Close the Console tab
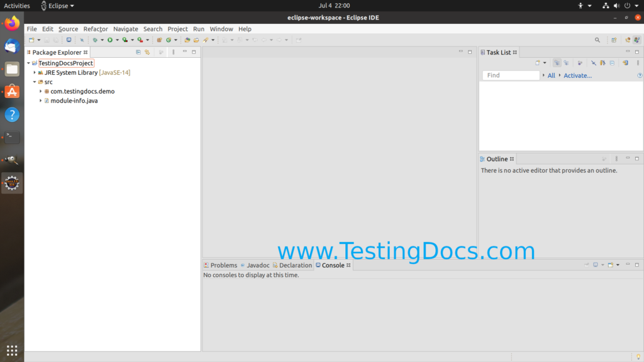 click(x=348, y=265)
